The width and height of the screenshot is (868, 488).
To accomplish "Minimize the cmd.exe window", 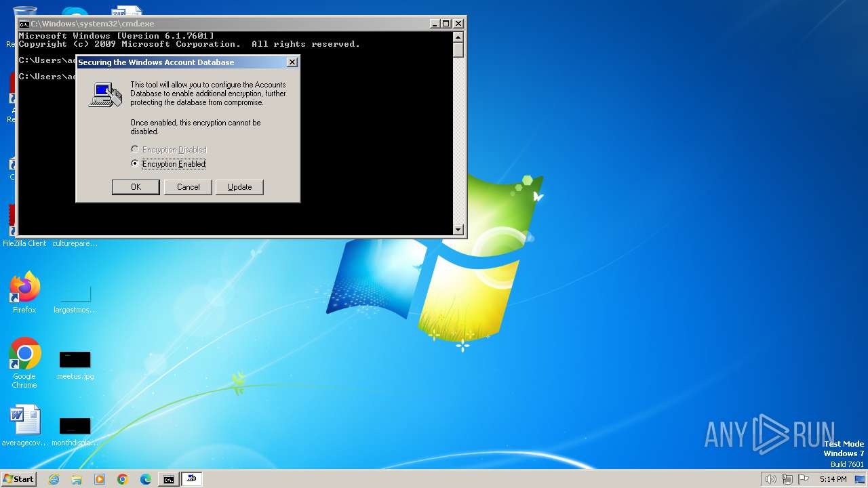I will point(435,24).
